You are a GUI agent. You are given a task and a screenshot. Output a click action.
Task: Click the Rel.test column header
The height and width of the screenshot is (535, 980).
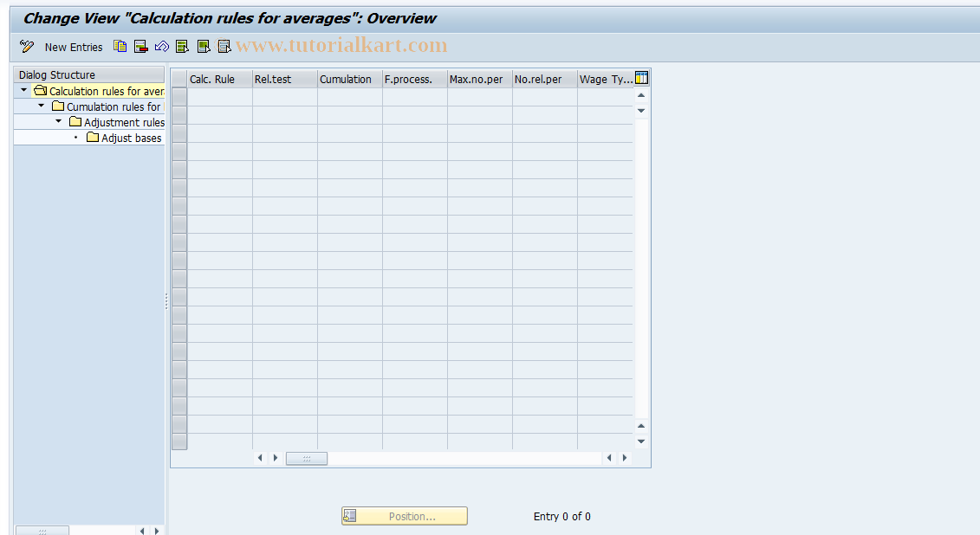[285, 80]
